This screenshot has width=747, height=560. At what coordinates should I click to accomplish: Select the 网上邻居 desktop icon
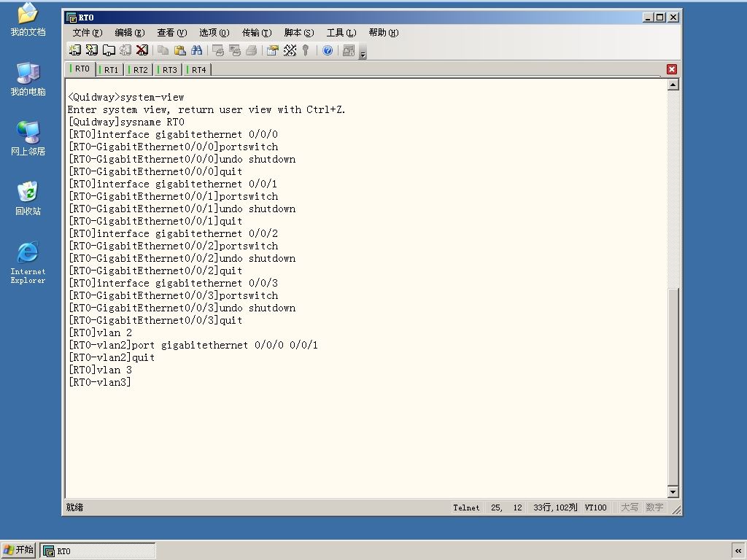tap(28, 139)
